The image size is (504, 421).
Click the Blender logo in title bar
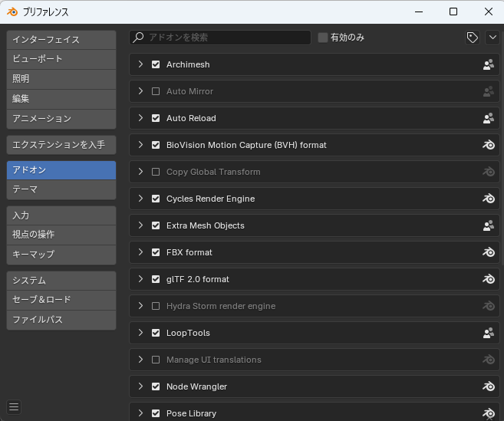tap(12, 12)
